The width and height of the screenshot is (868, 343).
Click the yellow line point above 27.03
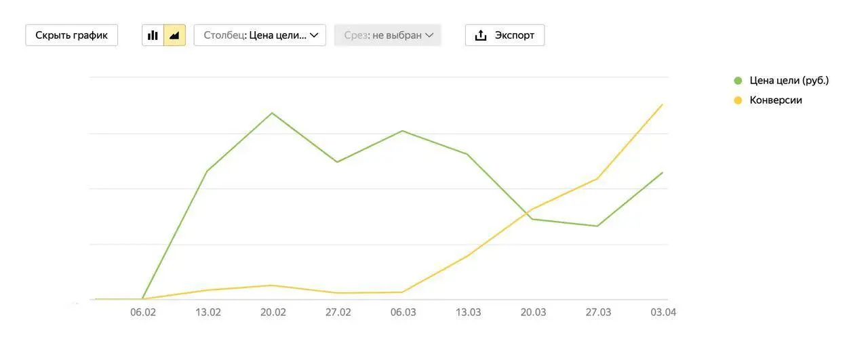coord(597,179)
